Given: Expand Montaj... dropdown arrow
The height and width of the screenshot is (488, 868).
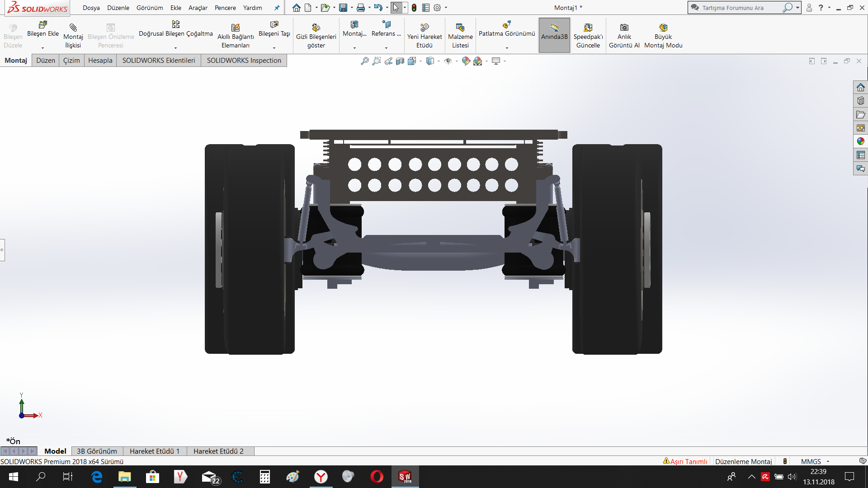Looking at the screenshot, I should tap(354, 48).
